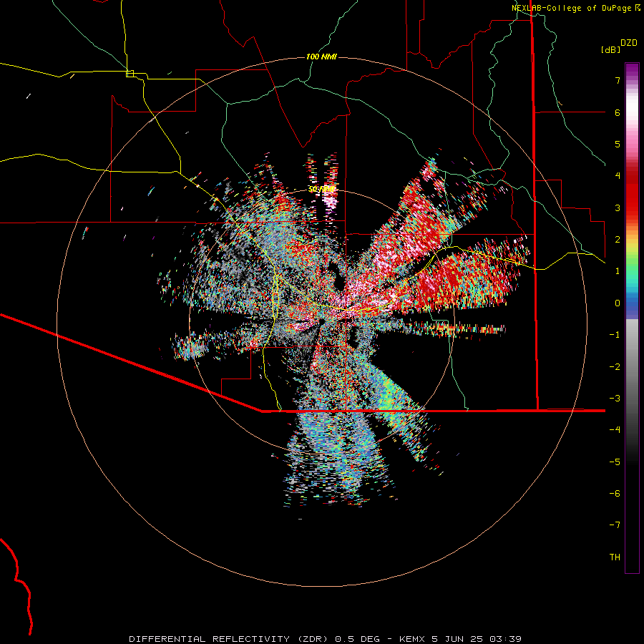Click the Differential Reflectivity (ZDR) caption
The image size is (644, 644).
click(x=229, y=639)
